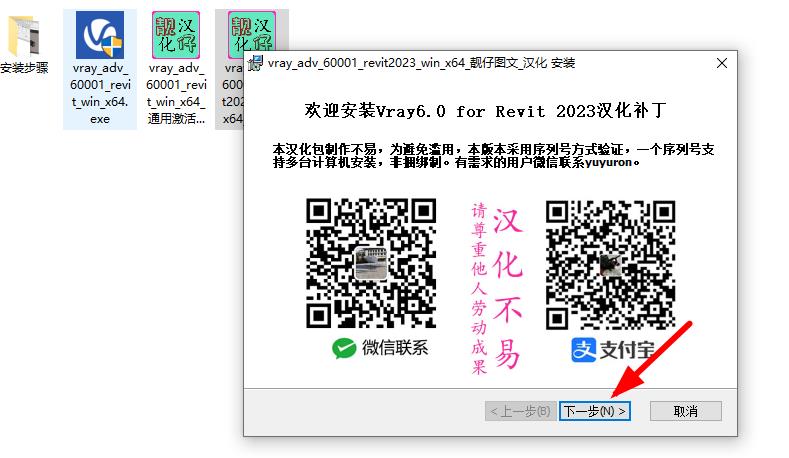Select the 通用激活 file with green icon
This screenshot has width=789, height=458.
pos(176,35)
